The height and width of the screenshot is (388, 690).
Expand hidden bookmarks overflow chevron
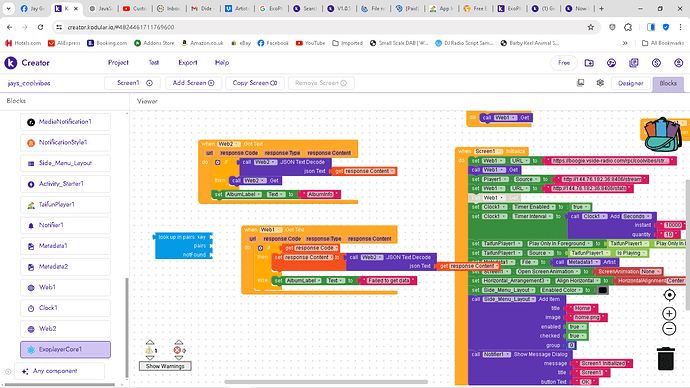(x=625, y=43)
